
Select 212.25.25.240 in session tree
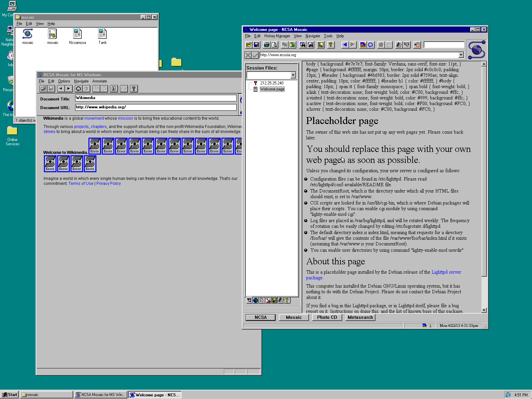[272, 83]
